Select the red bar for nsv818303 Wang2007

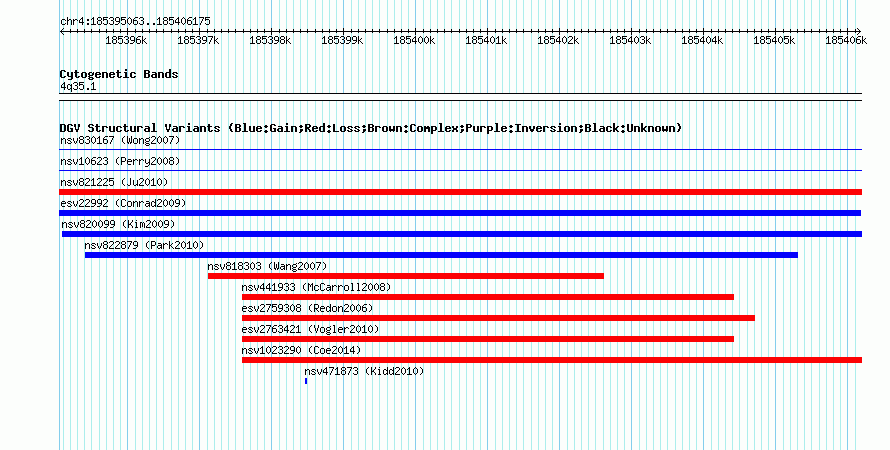[x=406, y=276]
